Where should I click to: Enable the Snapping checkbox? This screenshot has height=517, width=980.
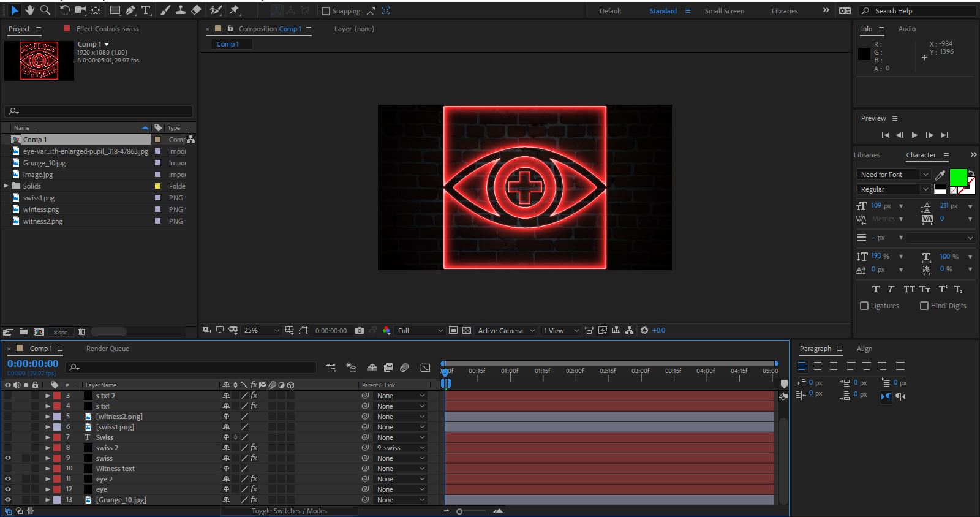click(326, 11)
